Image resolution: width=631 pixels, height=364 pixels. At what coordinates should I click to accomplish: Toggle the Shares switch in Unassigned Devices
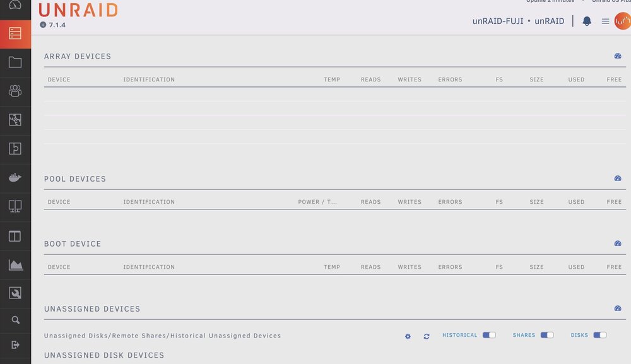coord(547,335)
